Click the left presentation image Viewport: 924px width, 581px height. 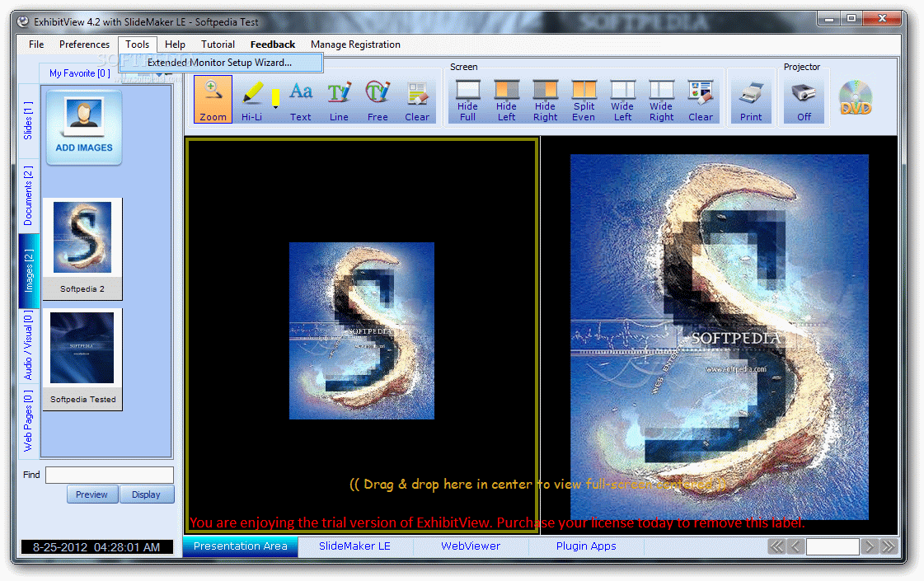pyautogui.click(x=362, y=330)
